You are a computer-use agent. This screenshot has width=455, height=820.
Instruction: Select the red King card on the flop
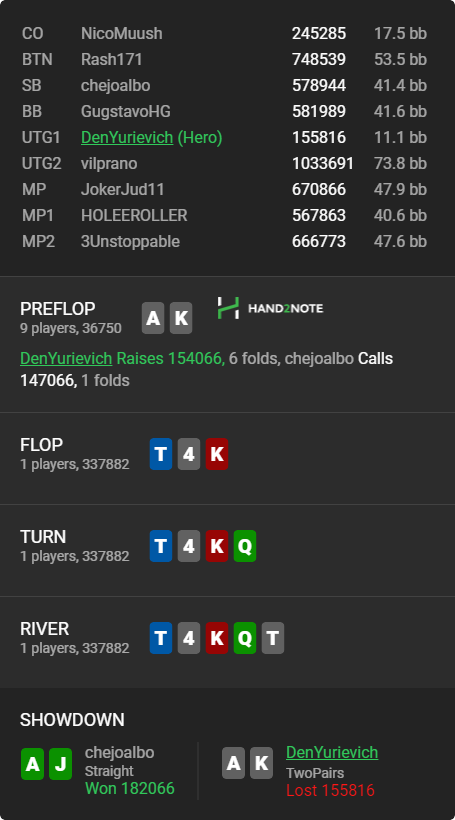[217, 454]
